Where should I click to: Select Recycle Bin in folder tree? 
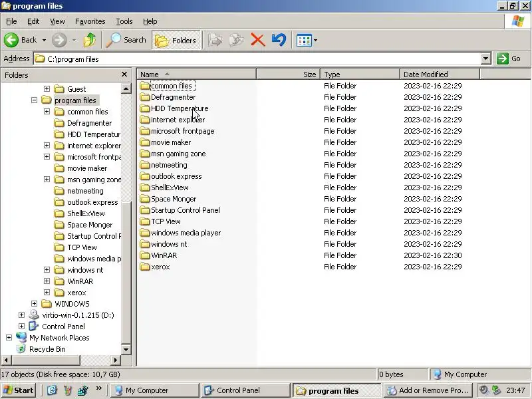pos(47,349)
